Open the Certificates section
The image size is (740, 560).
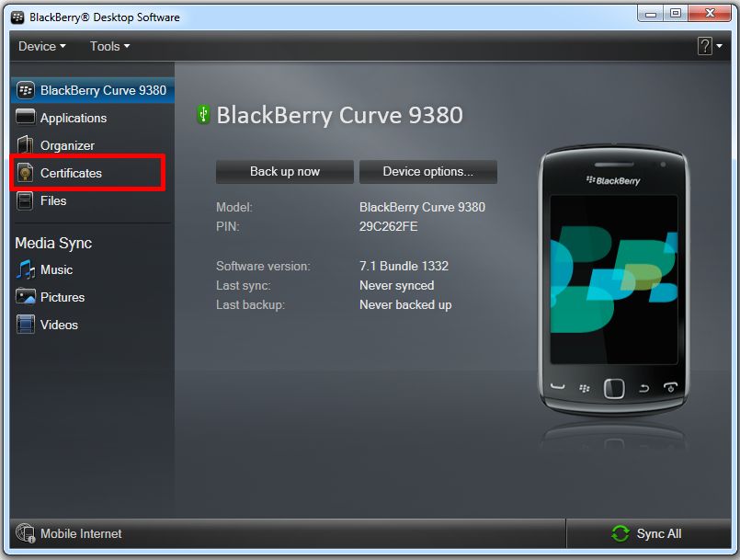(x=71, y=173)
